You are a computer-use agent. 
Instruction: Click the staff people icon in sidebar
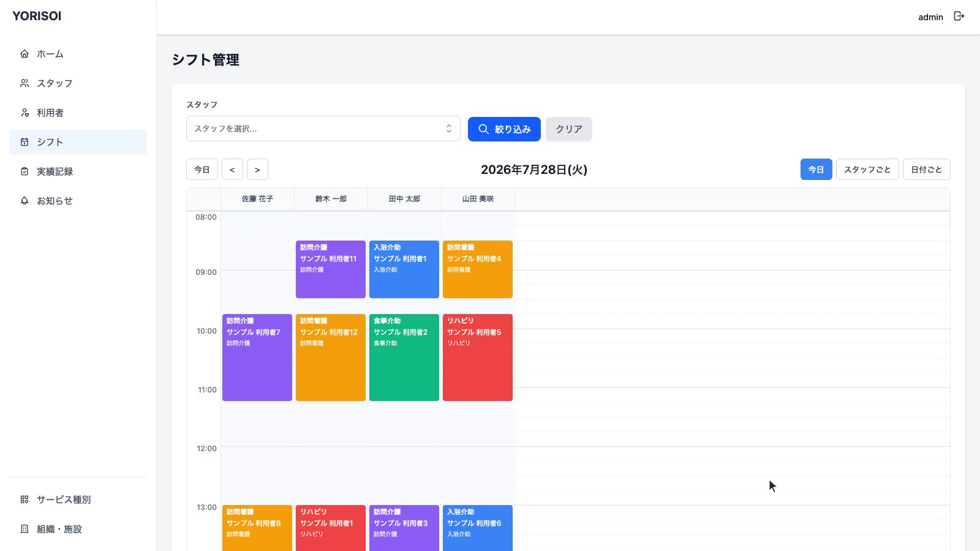click(24, 83)
